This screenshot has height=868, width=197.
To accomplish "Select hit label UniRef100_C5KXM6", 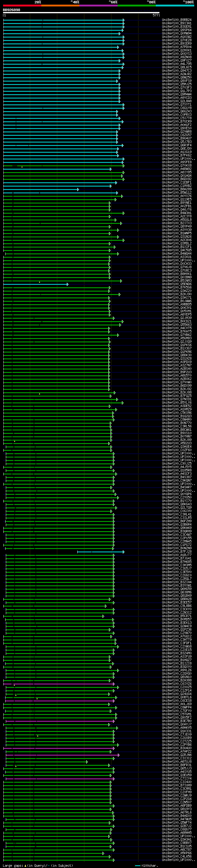I will [x=177, y=413].
